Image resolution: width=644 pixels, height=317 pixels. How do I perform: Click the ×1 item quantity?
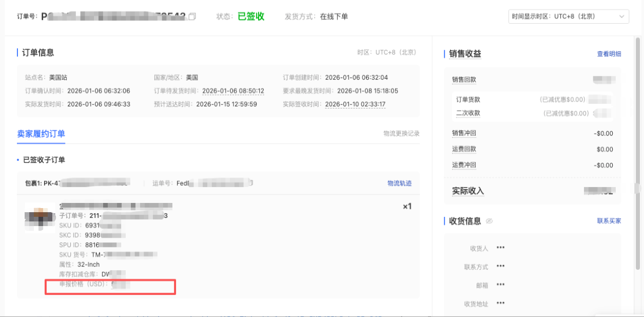point(407,207)
